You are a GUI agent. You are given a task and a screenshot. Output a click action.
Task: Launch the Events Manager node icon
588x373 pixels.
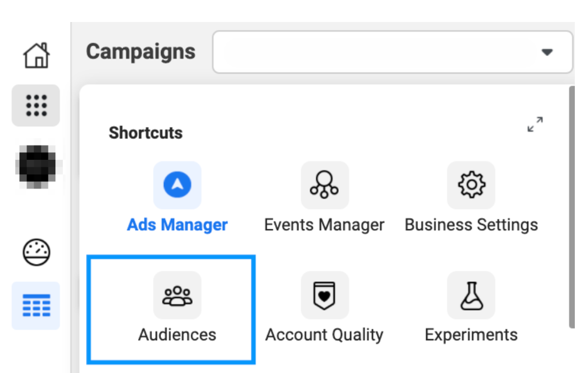pos(325,185)
